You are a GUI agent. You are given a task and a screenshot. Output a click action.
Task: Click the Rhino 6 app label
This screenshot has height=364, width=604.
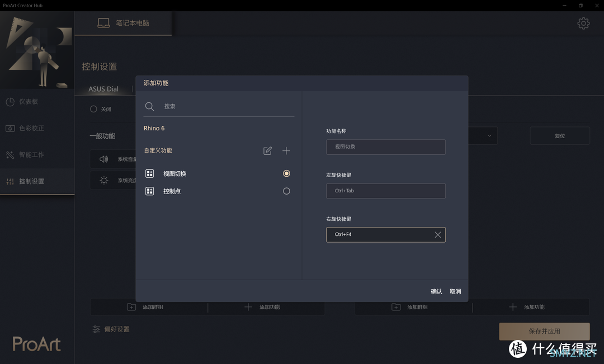pyautogui.click(x=154, y=128)
